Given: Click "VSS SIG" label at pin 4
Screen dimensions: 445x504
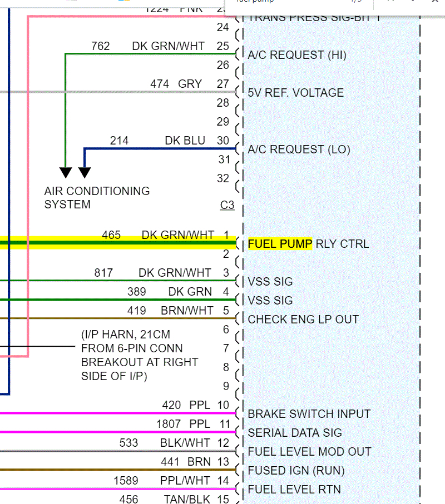Looking at the screenshot, I should coord(270,301).
